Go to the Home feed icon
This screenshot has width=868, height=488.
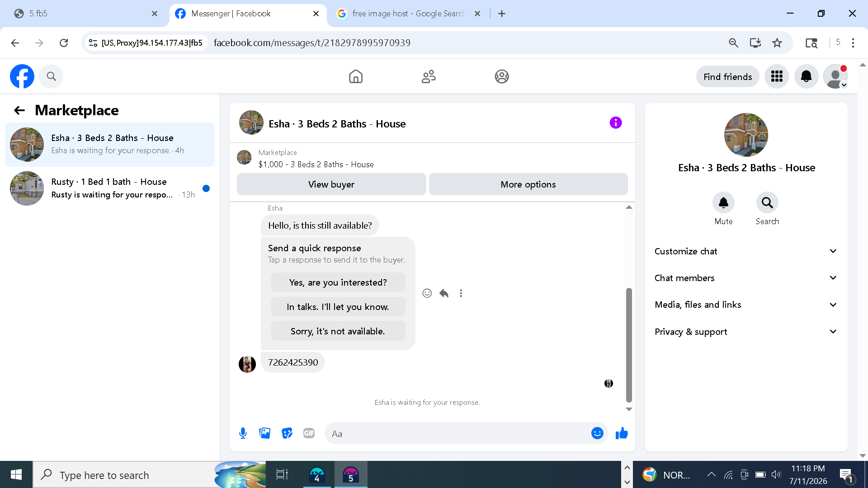coord(356,76)
